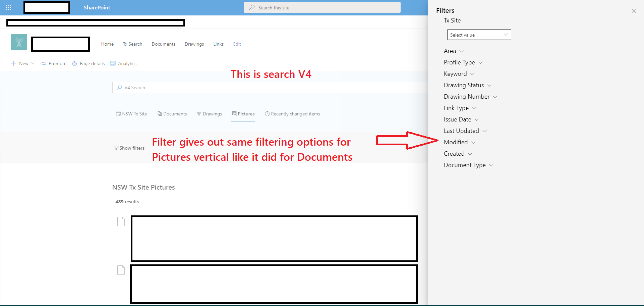Click the file icon beside the first picture result

click(121, 221)
